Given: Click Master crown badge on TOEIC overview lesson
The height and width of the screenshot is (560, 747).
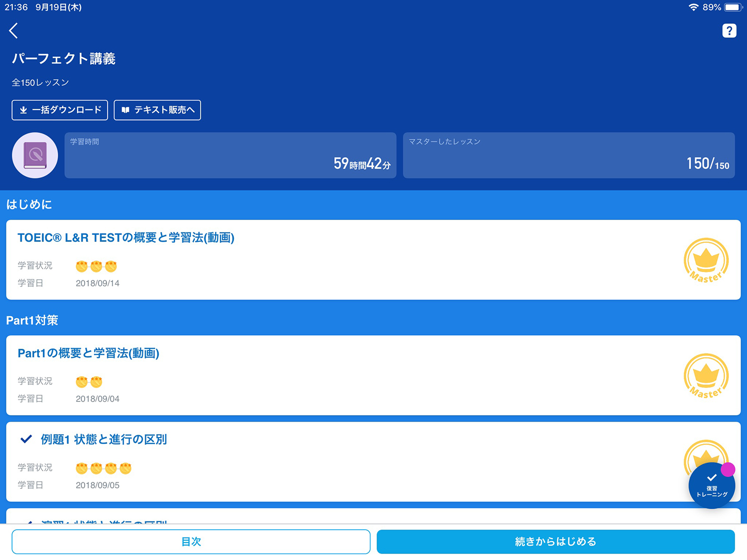Looking at the screenshot, I should (706, 260).
